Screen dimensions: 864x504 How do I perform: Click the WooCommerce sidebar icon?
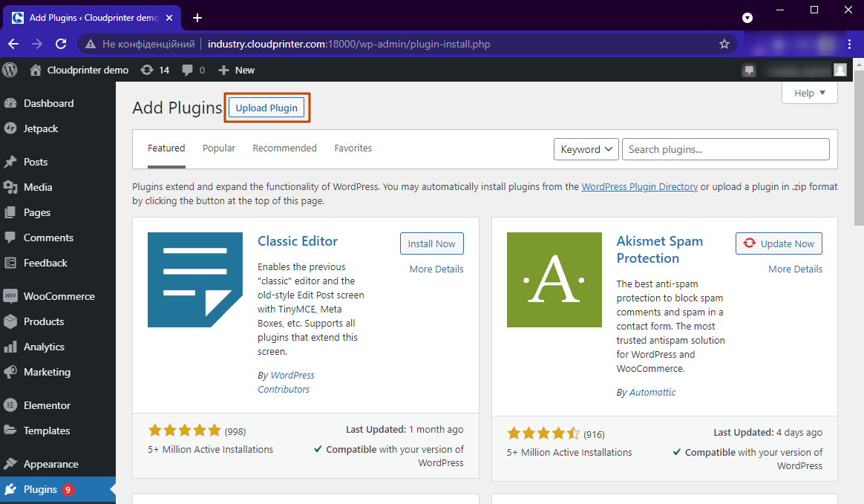pyautogui.click(x=10, y=295)
